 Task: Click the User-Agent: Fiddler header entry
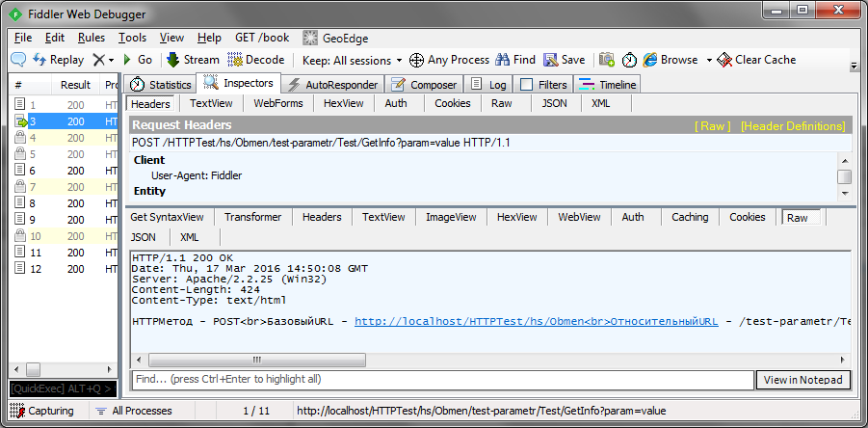tap(197, 175)
